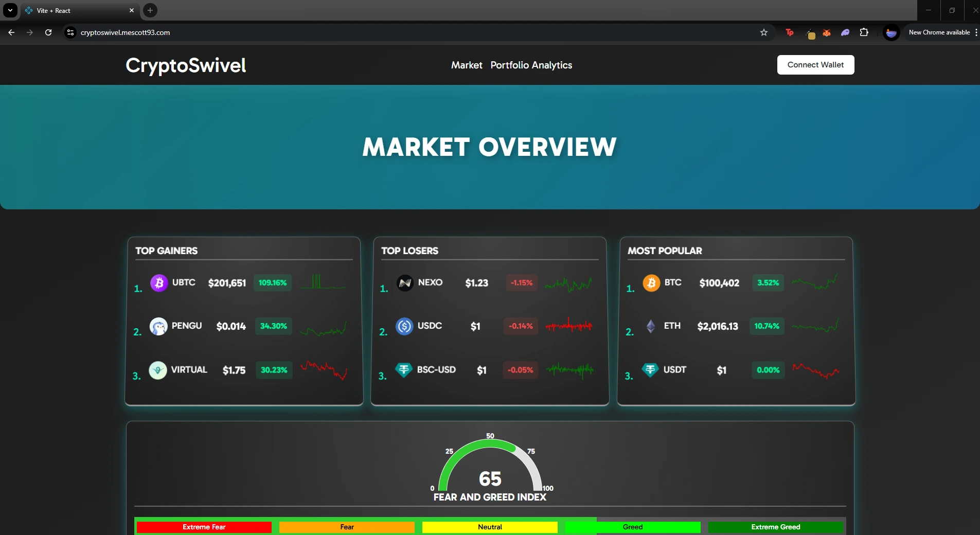Click the NEXO coin icon
This screenshot has width=980, height=535.
point(405,283)
